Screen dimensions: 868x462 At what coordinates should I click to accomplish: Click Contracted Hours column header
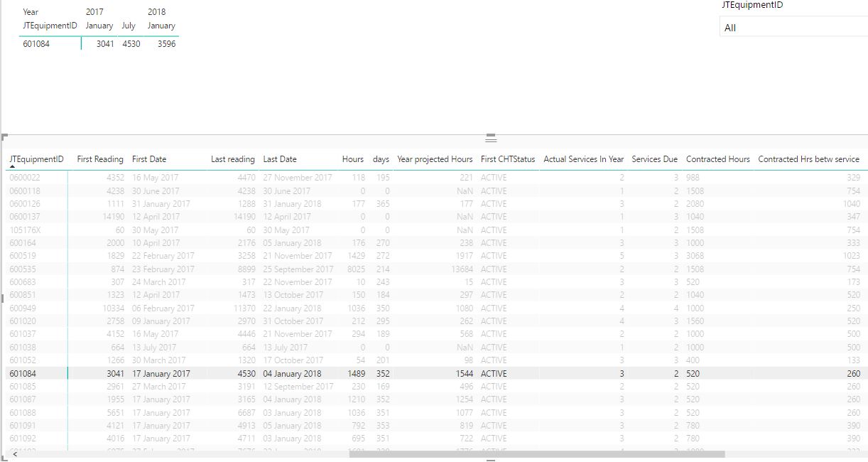pyautogui.click(x=718, y=159)
